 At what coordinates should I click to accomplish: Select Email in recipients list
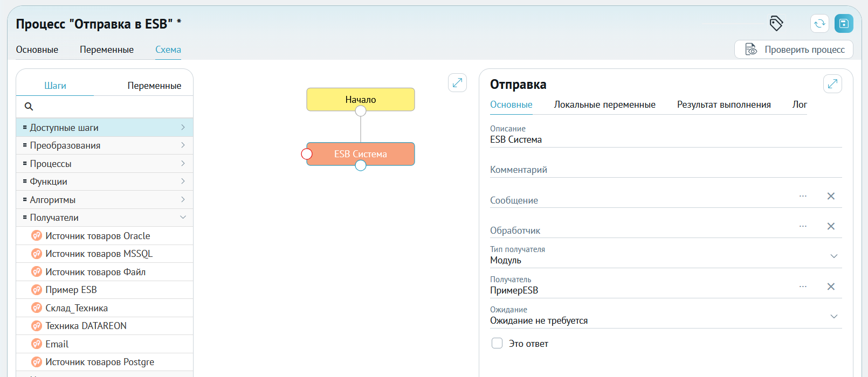[x=105, y=344]
